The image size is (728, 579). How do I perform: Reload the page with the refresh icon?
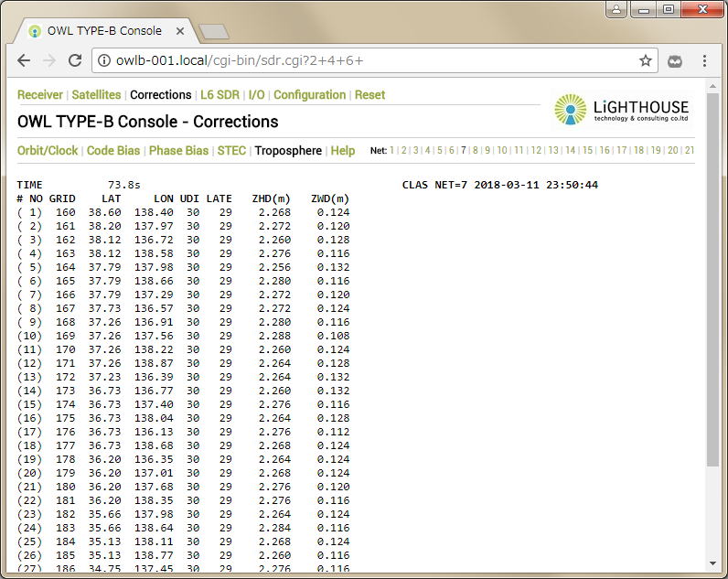point(76,61)
